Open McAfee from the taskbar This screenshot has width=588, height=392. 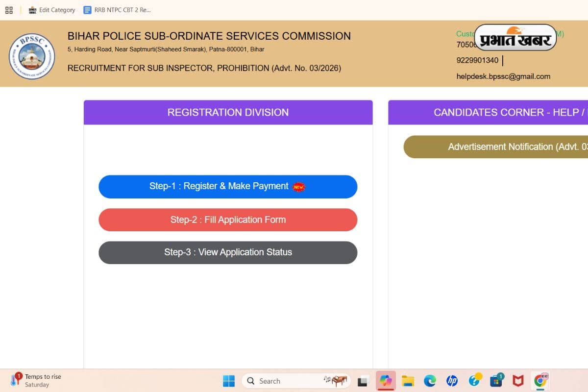click(x=518, y=381)
